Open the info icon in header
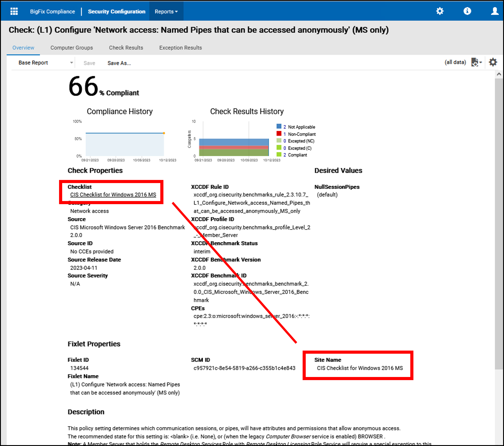This screenshot has width=504, height=446. coord(467,11)
